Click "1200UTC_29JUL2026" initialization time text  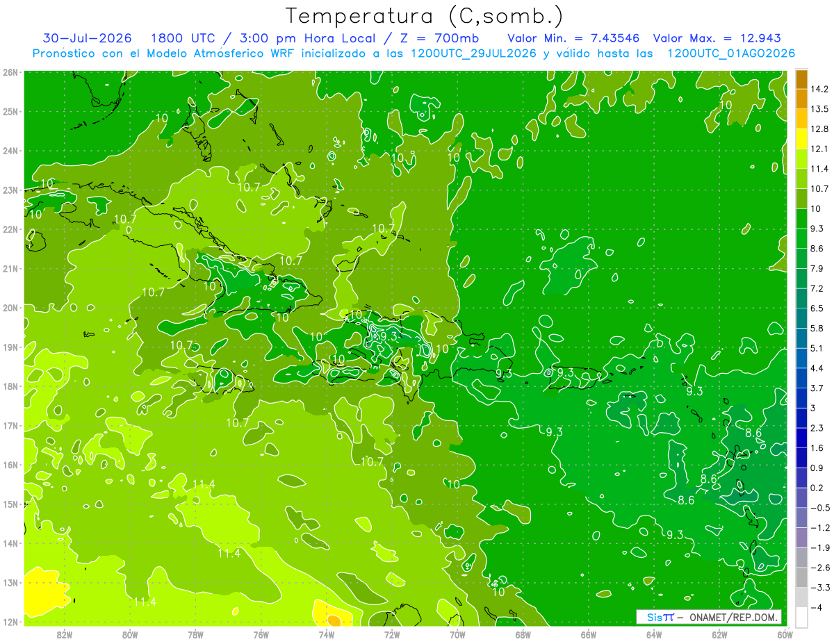[x=473, y=53]
